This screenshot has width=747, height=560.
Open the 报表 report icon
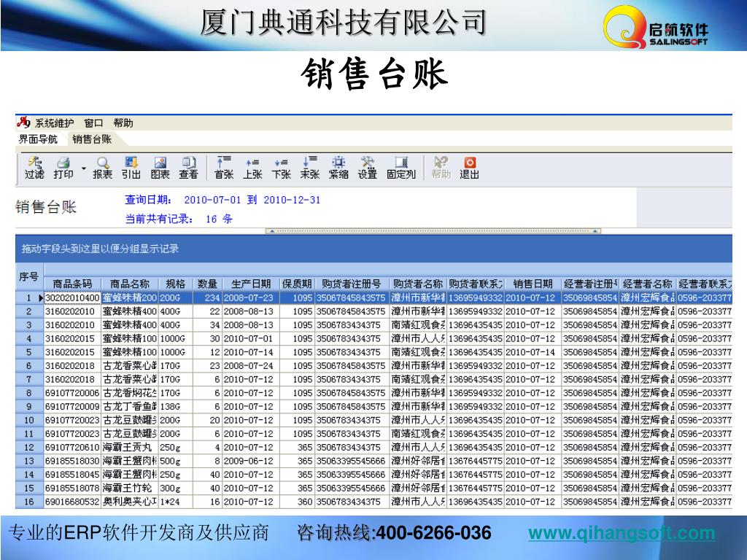point(102,168)
